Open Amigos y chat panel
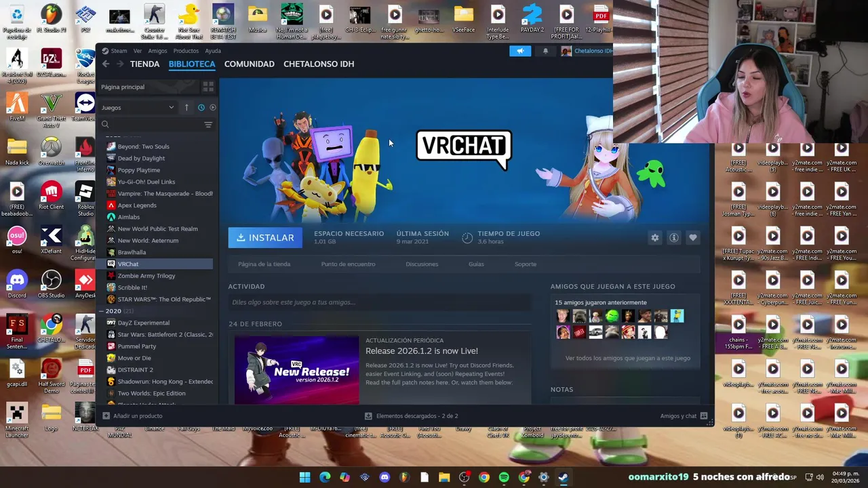 [684, 416]
